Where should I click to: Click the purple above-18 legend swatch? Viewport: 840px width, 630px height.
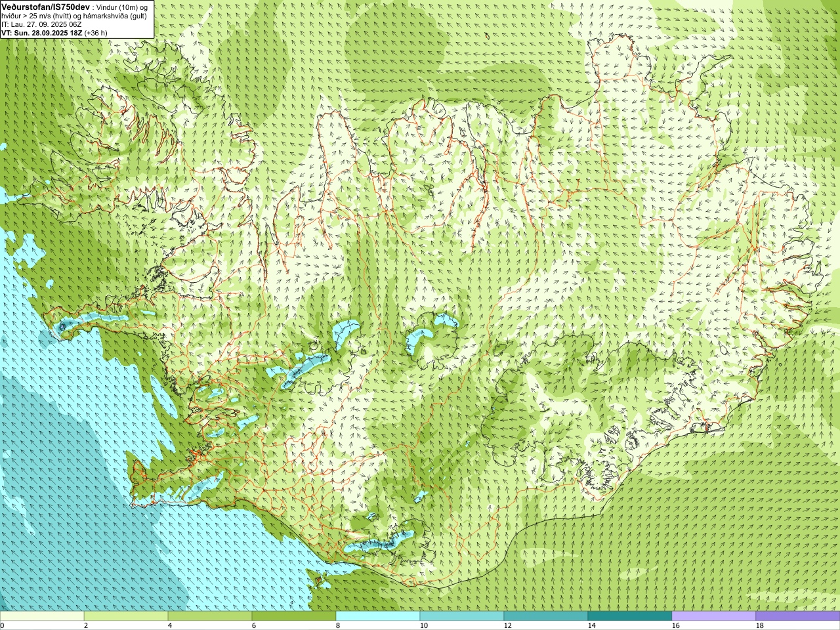798,616
